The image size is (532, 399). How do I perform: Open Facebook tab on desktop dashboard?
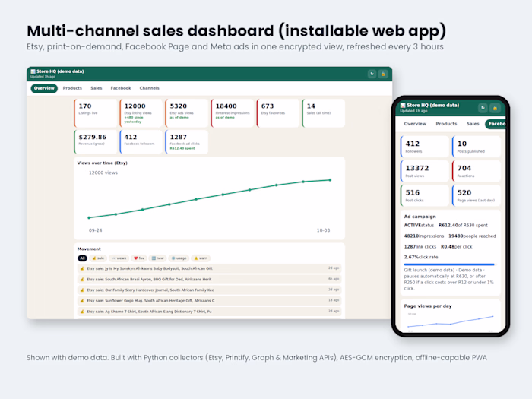[x=120, y=88]
